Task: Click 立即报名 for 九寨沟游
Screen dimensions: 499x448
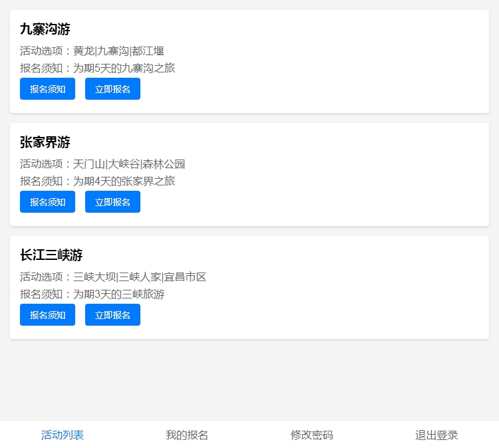Action: (x=112, y=88)
